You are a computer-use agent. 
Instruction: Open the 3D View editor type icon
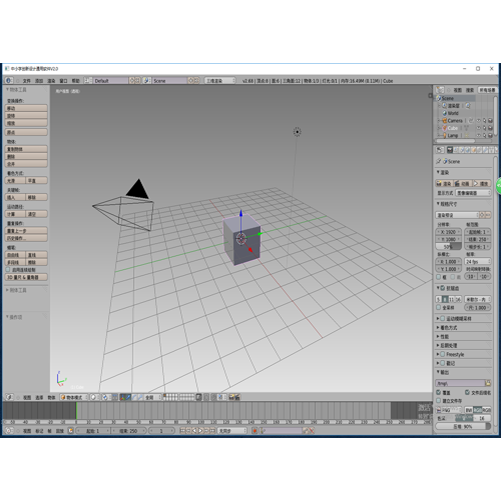tap(9, 397)
